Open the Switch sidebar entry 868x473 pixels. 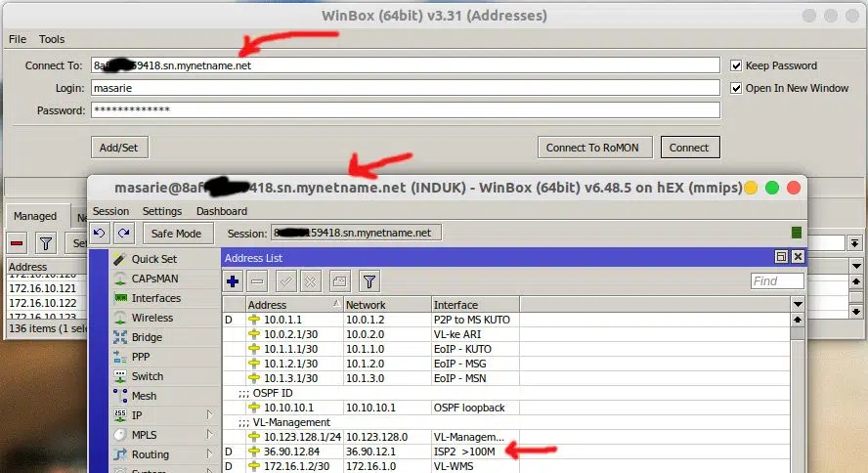click(x=148, y=376)
